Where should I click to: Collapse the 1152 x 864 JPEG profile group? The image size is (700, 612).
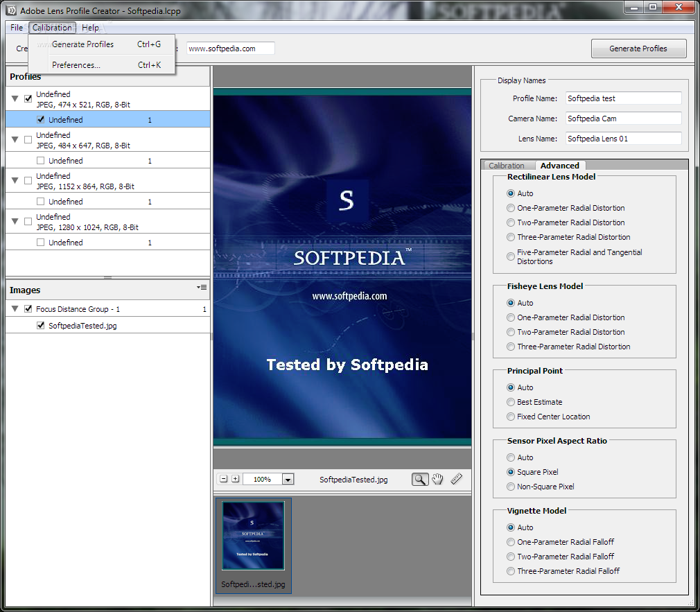click(x=15, y=180)
